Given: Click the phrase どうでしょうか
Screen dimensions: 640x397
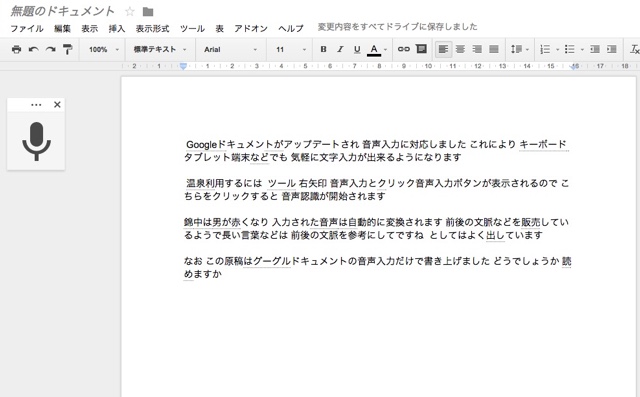Looking at the screenshot, I should point(526,261).
